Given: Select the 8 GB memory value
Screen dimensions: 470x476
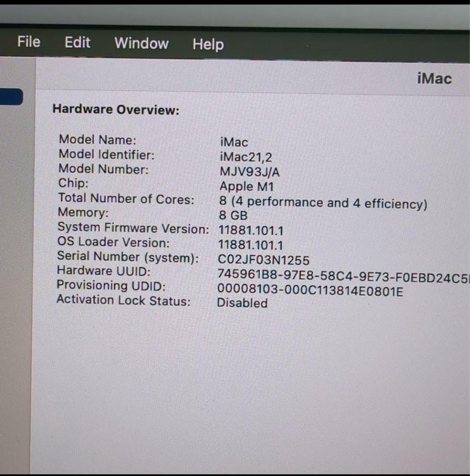Looking at the screenshot, I should pyautogui.click(x=233, y=216).
